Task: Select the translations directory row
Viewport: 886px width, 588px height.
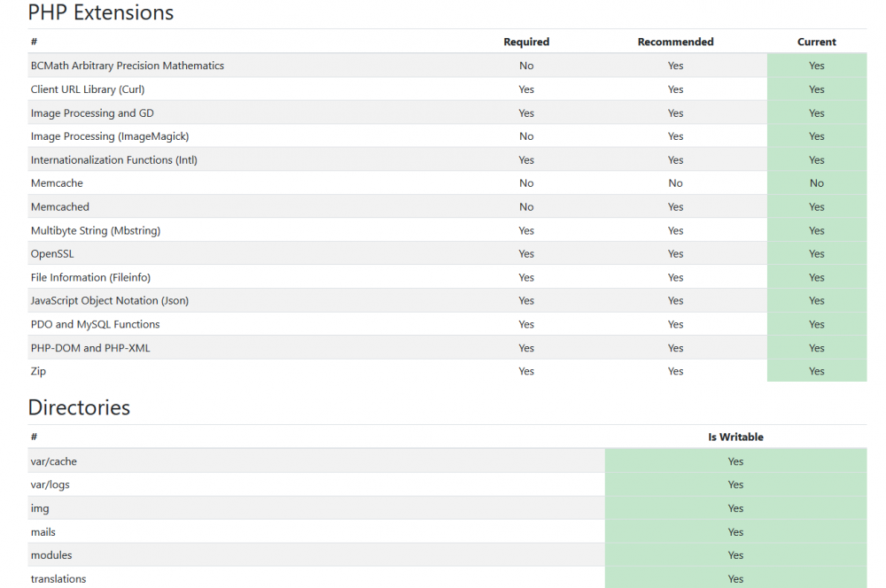Action: click(x=447, y=578)
